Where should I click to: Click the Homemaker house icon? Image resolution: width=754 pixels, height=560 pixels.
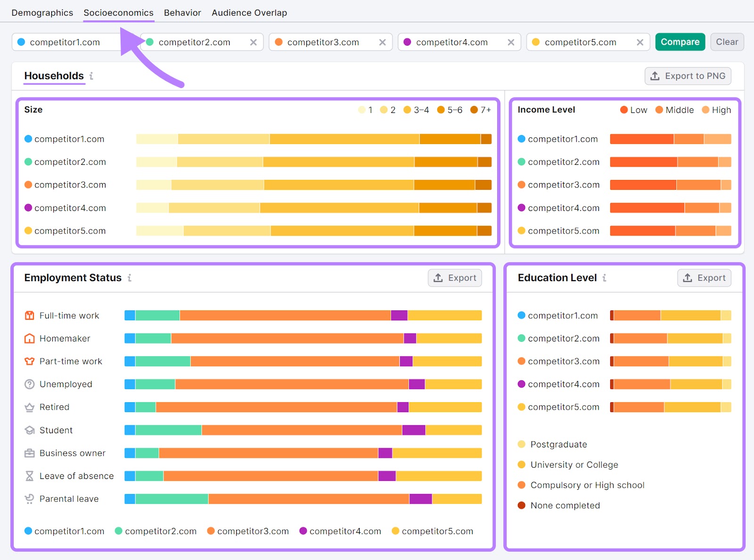29,338
